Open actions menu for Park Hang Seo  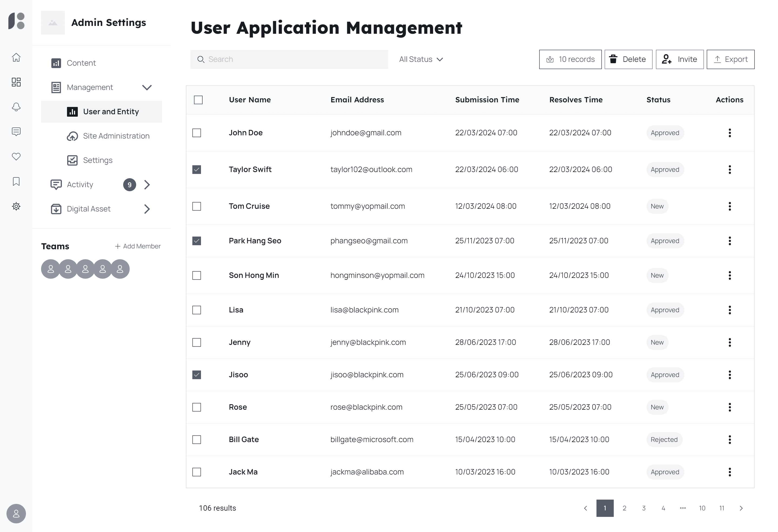[729, 241]
